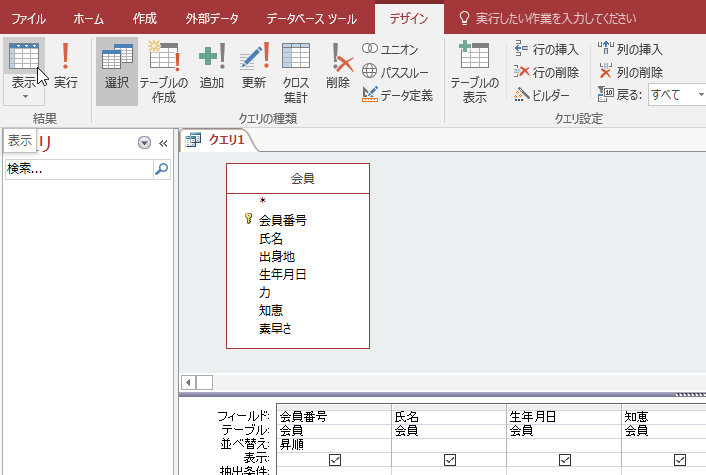Select 知恵 field in 会員 table list
The height and width of the screenshot is (475, 706).
point(271,310)
